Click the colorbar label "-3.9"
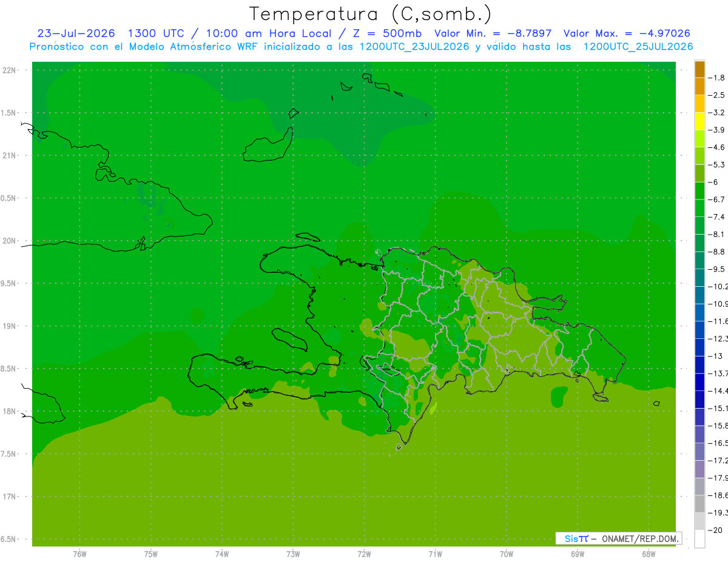Screen dimensions: 728x562 716,130
